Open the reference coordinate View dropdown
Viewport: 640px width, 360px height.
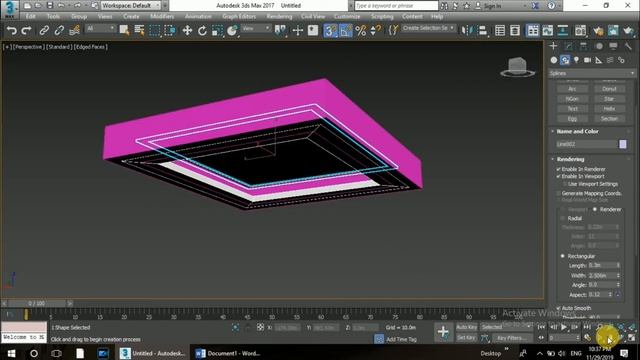click(256, 29)
